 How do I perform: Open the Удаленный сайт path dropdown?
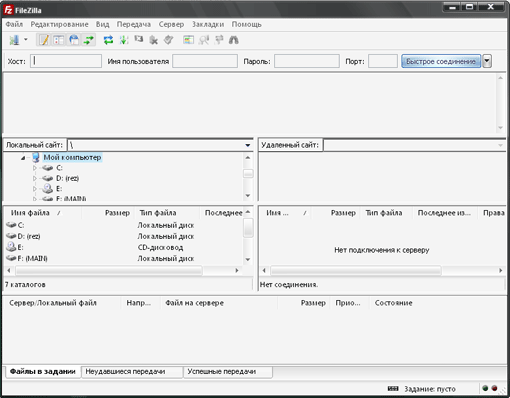tap(500, 145)
